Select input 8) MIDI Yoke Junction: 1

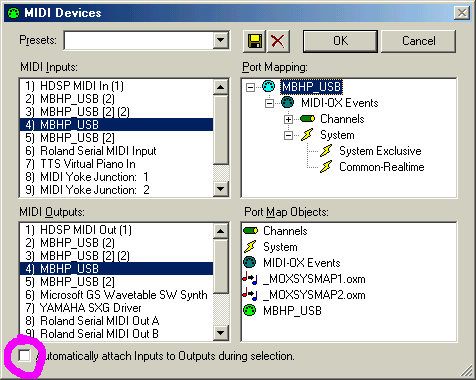(117, 177)
